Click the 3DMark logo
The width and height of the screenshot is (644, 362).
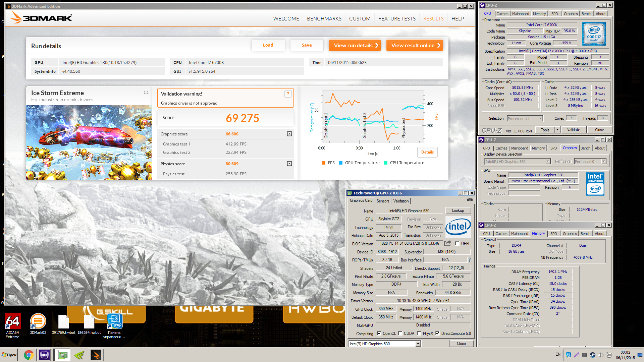[41, 17]
